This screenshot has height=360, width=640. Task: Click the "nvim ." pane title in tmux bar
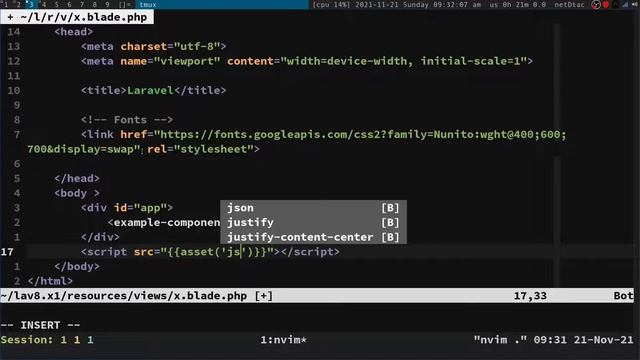coord(500,340)
